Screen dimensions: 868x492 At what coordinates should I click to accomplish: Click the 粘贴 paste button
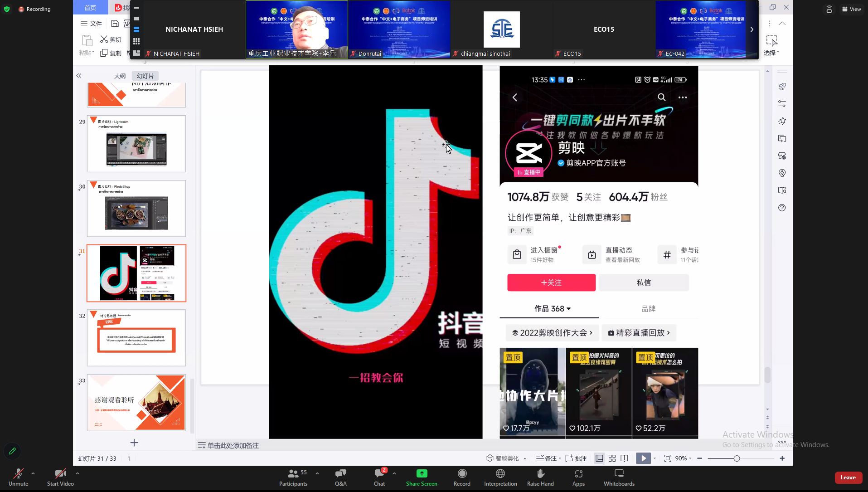87,45
